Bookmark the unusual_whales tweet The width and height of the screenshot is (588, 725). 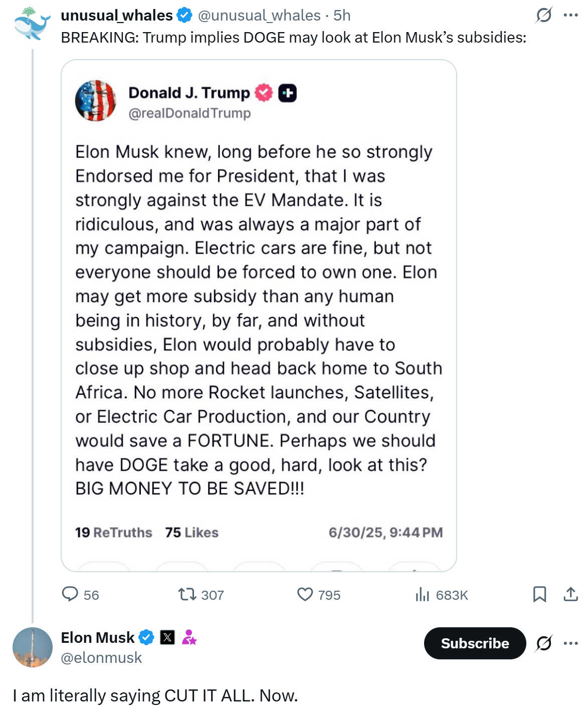[x=539, y=594]
